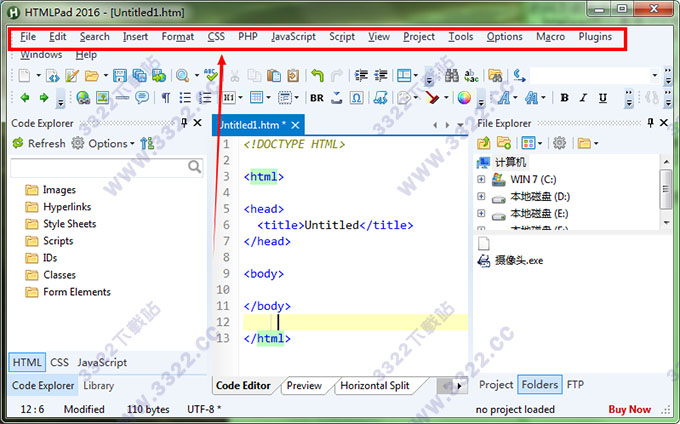Click the File Explorer settings gear icon

click(x=559, y=143)
